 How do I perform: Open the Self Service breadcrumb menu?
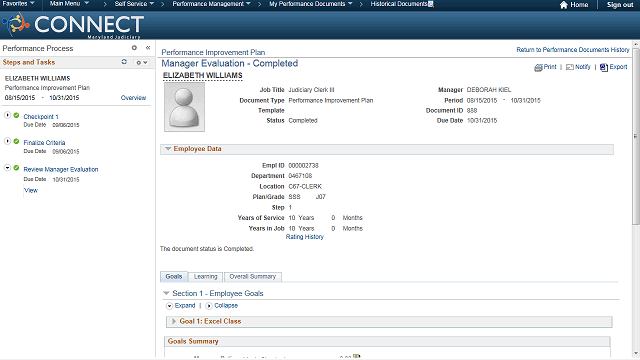[x=134, y=4]
